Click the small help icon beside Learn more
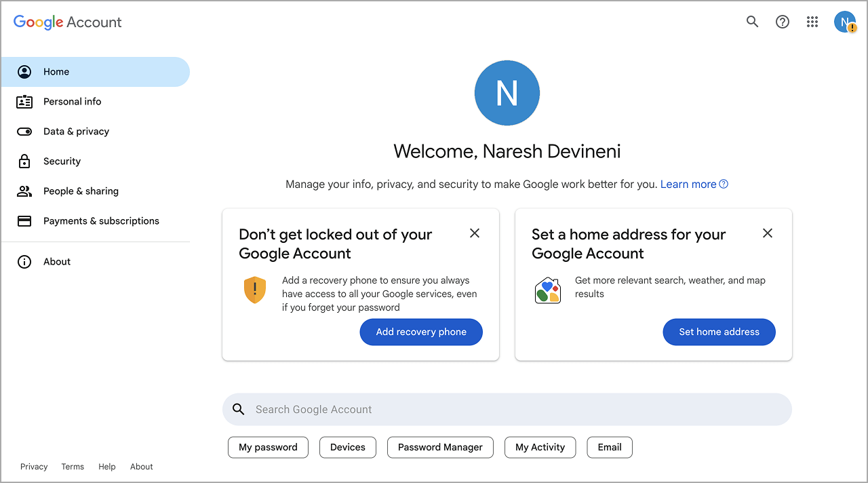Screen dimensions: 868x483 724,184
